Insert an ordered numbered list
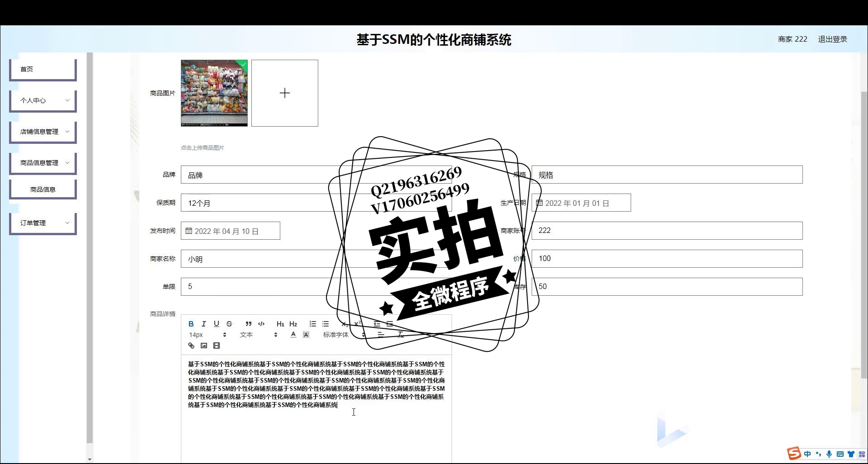868x464 pixels. tap(312, 324)
